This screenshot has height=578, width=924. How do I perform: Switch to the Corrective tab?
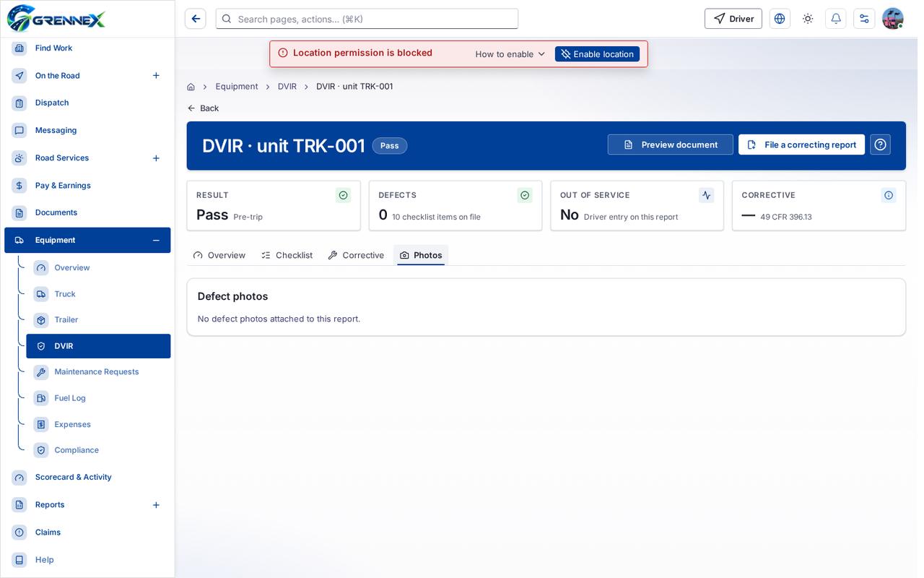click(x=356, y=255)
